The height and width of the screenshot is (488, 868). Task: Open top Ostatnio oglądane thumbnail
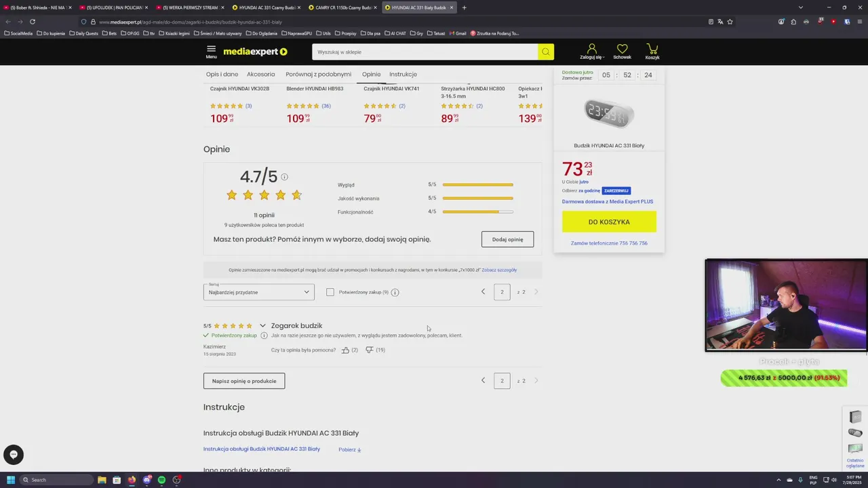855,417
